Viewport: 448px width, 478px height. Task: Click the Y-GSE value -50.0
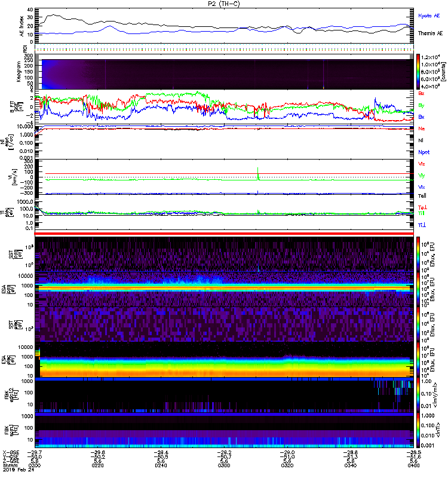35,457
